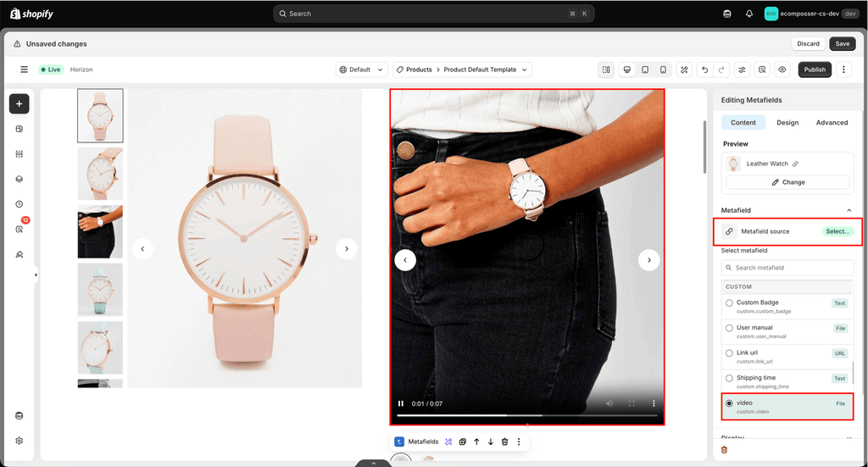The width and height of the screenshot is (868, 467).
Task: Discard the unsaved changes
Action: pyautogui.click(x=808, y=44)
